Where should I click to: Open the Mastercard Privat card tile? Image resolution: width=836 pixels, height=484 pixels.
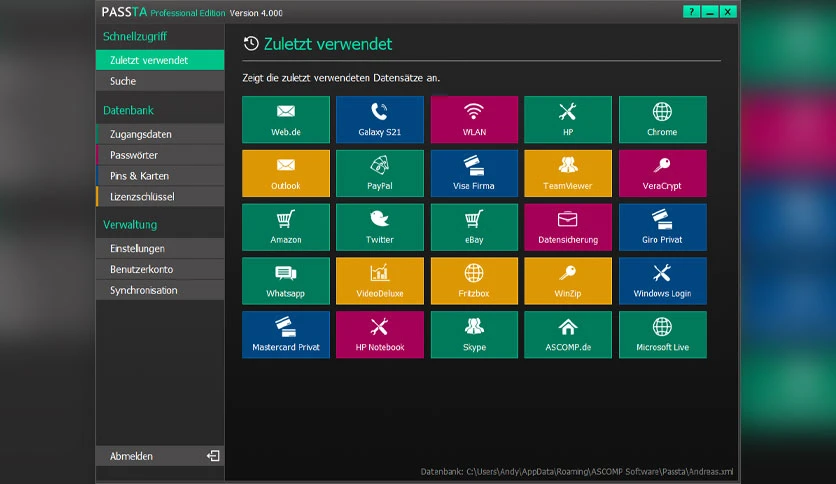[286, 335]
